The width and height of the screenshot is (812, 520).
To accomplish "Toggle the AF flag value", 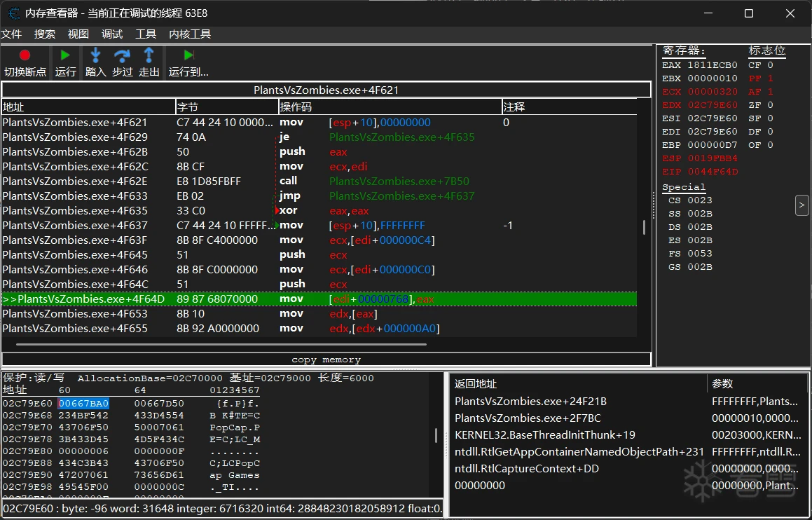I will pos(770,92).
